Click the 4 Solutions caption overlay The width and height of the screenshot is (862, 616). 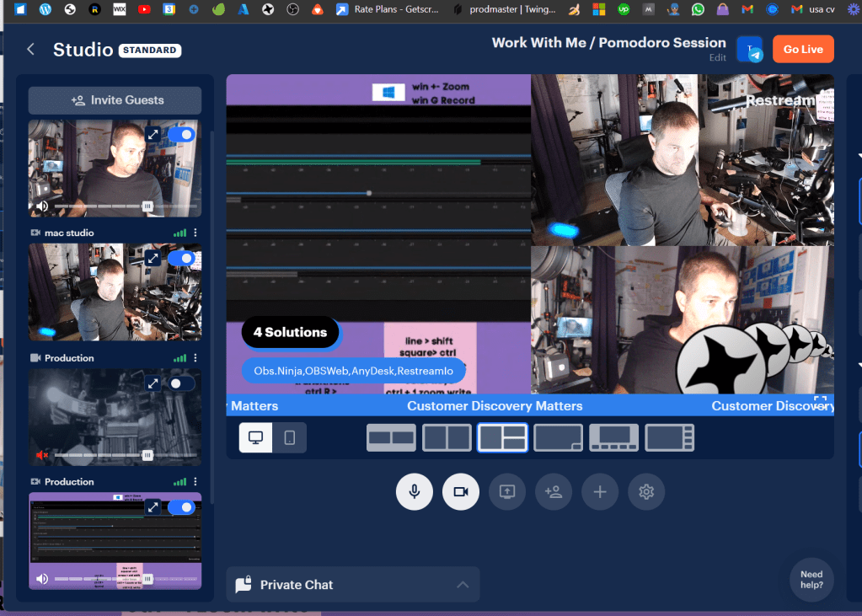click(x=290, y=332)
